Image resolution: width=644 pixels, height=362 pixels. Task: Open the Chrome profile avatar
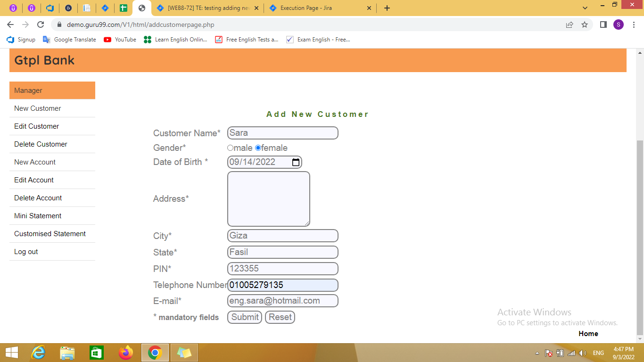[618, 25]
